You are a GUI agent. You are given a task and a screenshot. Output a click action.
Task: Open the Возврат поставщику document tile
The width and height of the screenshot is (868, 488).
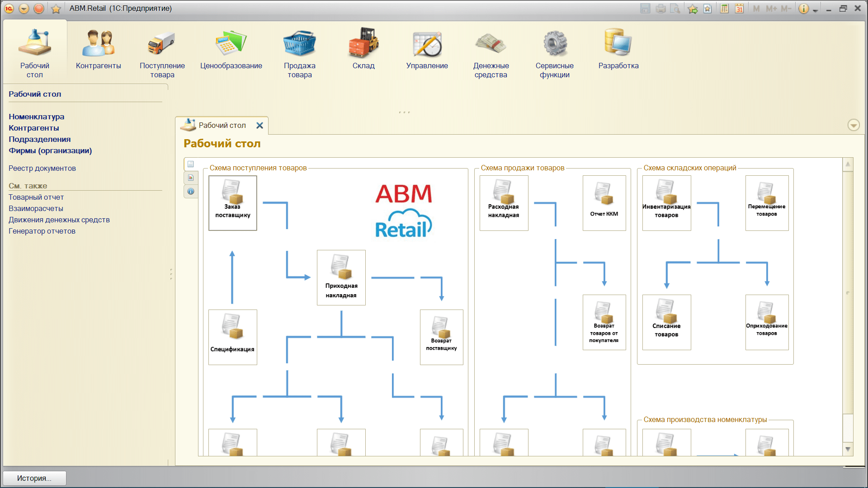pyautogui.click(x=442, y=337)
